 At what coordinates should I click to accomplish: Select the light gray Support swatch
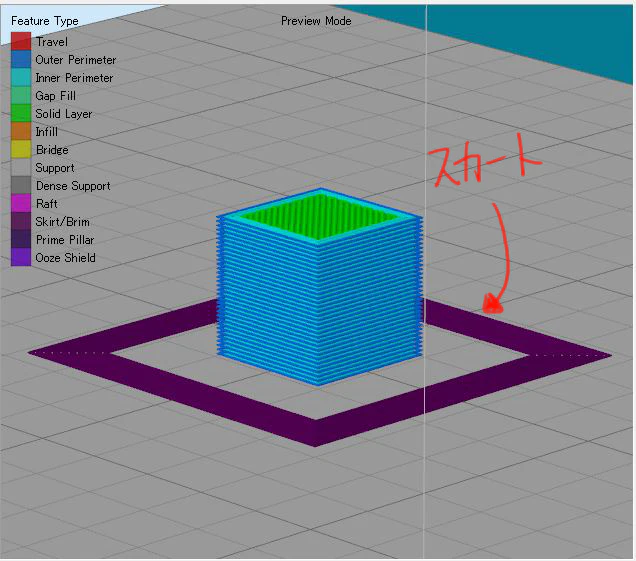click(21, 167)
